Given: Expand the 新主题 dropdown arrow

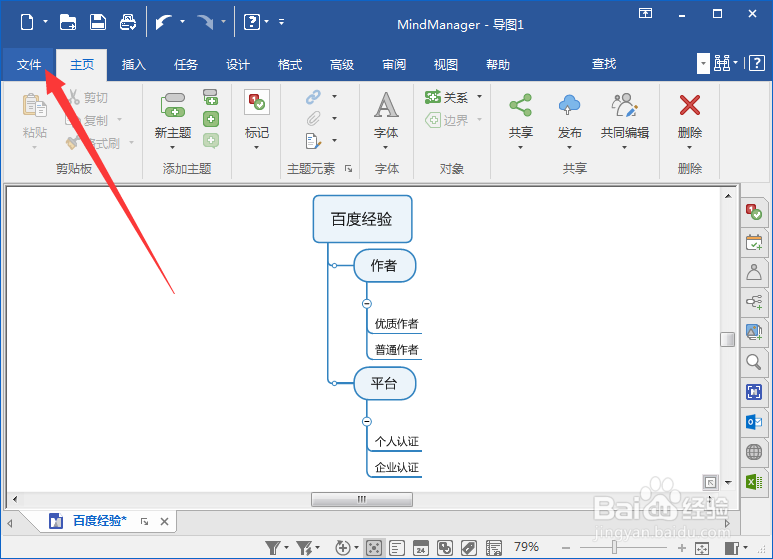Looking at the screenshot, I should point(173,147).
